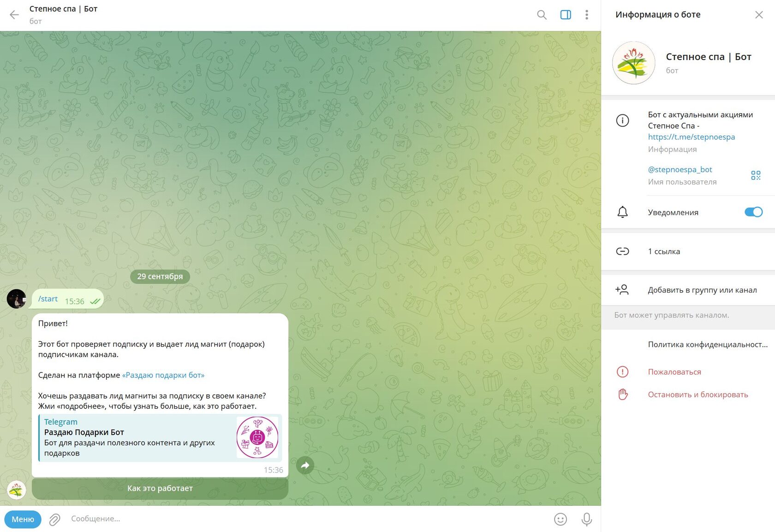
Task: Open the «Раздаю подарки бот» link
Action: coord(163,375)
